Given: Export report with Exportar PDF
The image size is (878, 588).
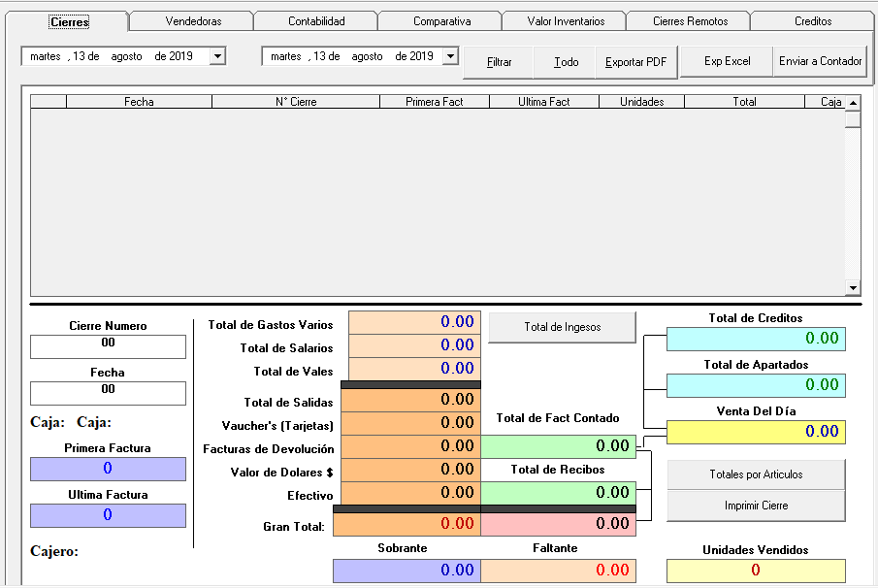Looking at the screenshot, I should [635, 62].
